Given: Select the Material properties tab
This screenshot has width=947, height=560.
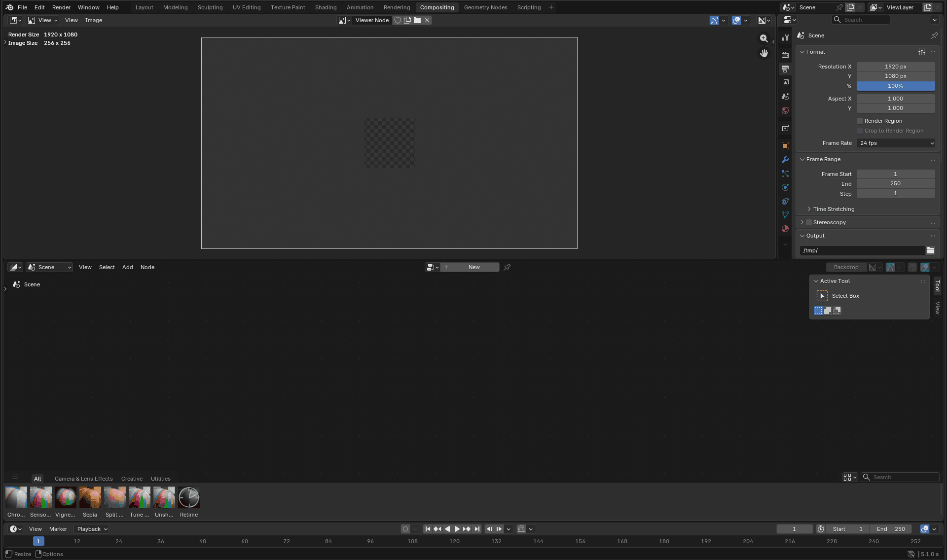Looking at the screenshot, I should (x=785, y=229).
